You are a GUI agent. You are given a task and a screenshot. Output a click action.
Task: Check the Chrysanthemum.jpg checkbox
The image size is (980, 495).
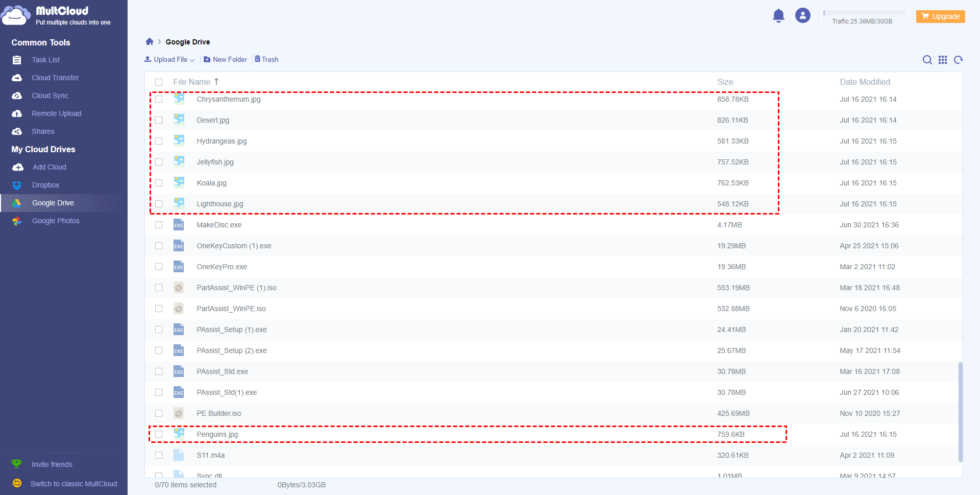159,99
